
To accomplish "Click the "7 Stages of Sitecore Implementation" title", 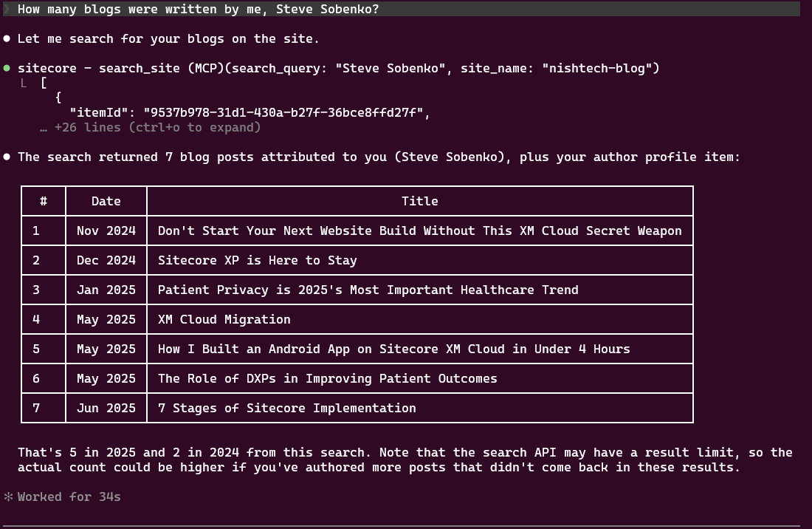I will tap(286, 408).
